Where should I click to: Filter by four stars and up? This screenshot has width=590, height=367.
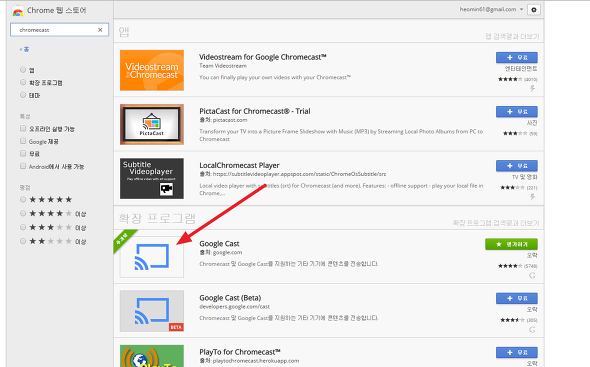pyautogui.click(x=23, y=213)
